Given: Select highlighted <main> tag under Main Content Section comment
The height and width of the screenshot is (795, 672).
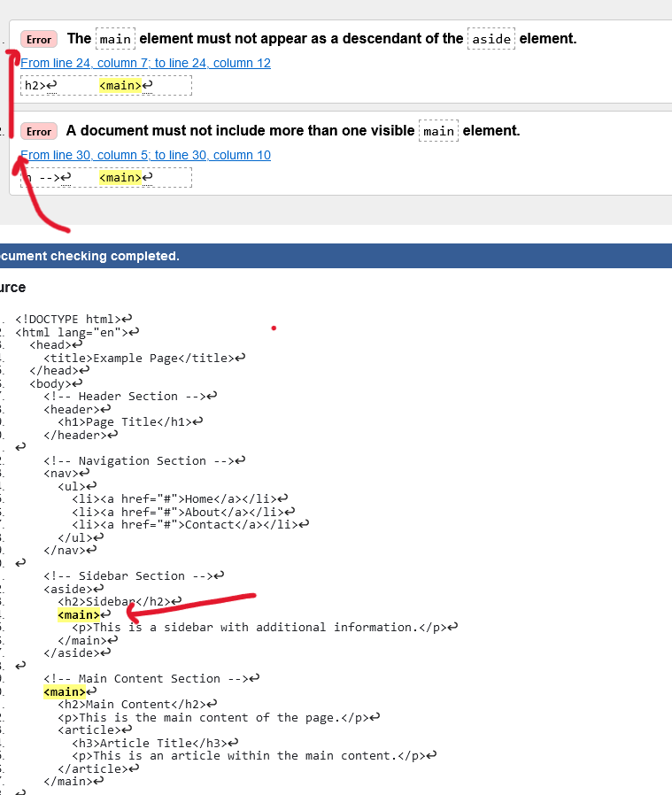Looking at the screenshot, I should (x=65, y=691).
